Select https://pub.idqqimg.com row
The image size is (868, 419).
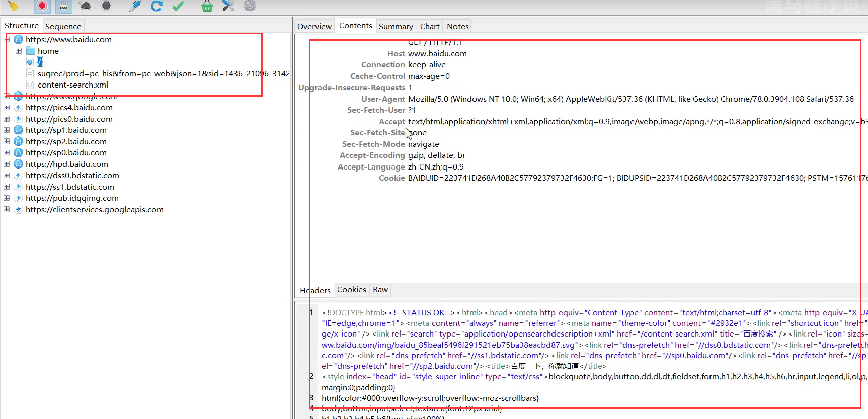[72, 198]
